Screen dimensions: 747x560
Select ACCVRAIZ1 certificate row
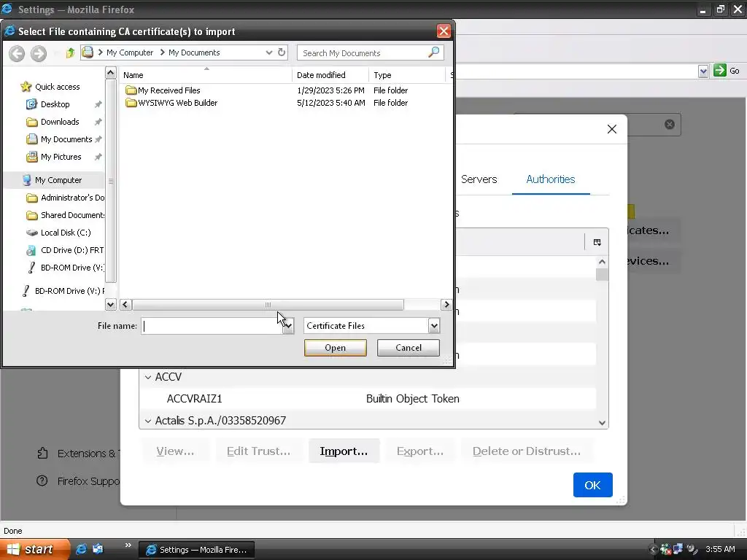[368, 399]
